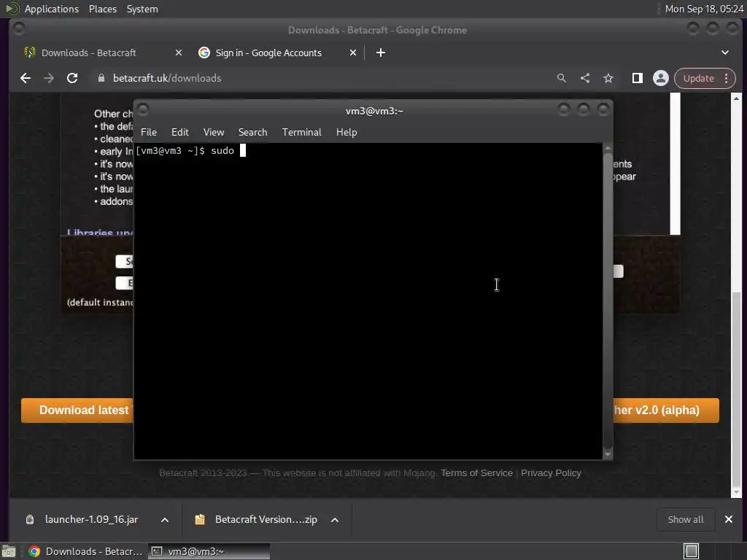Close the Downloads - Betacraft tab
This screenshot has height=560, width=747.
point(178,52)
